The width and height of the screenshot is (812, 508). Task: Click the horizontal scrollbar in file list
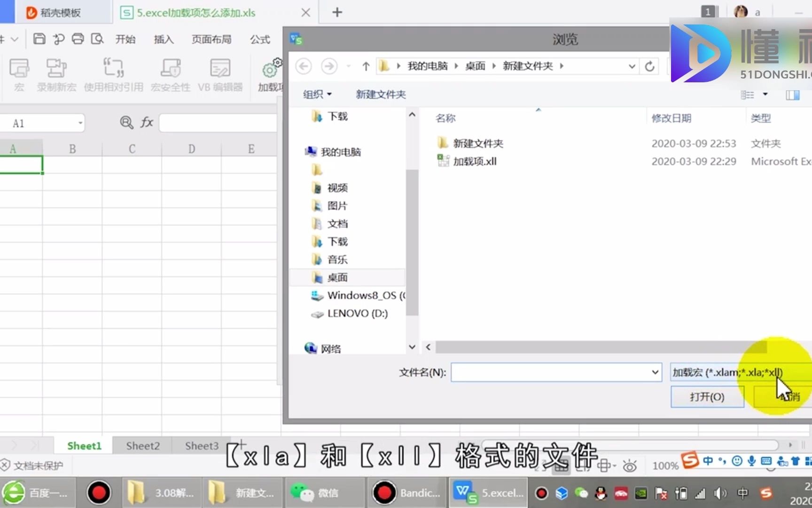click(601, 347)
